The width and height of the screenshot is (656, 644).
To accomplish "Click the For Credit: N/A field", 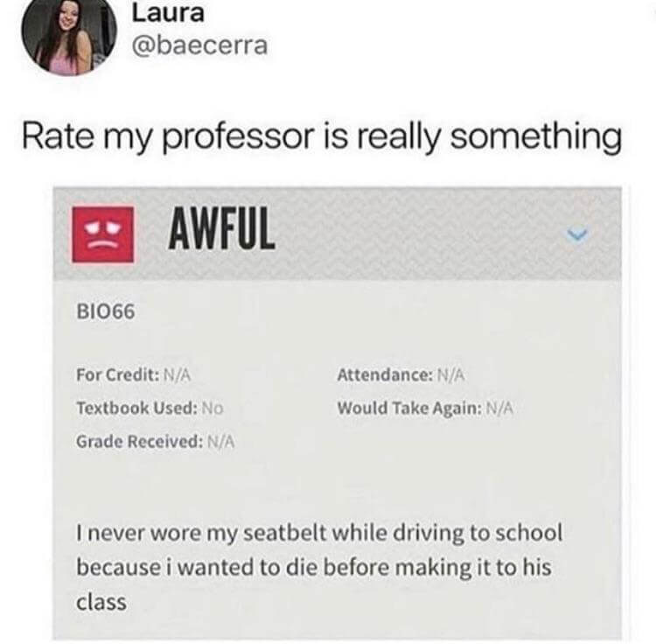I will (x=134, y=374).
